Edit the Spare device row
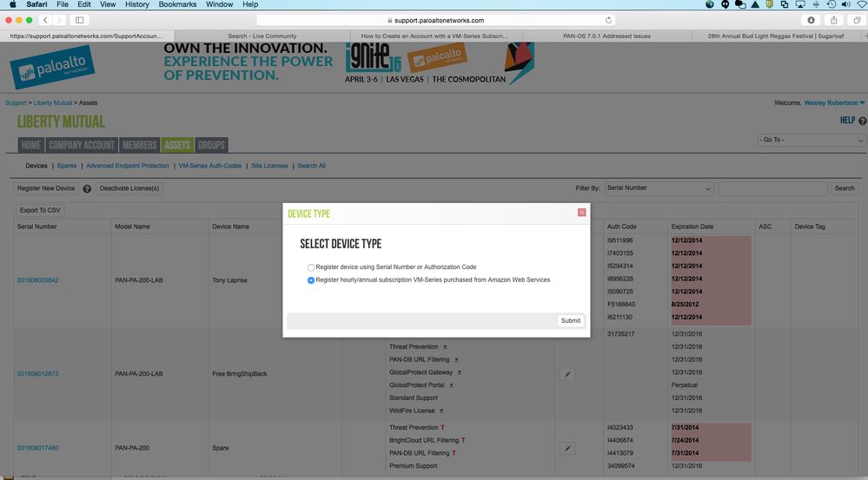This screenshot has width=868, height=480. (x=567, y=448)
